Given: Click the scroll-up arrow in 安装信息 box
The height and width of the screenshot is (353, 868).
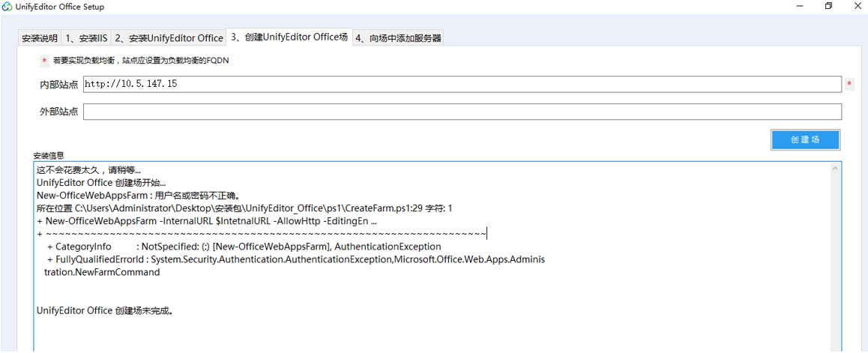Looking at the screenshot, I should point(836,168).
